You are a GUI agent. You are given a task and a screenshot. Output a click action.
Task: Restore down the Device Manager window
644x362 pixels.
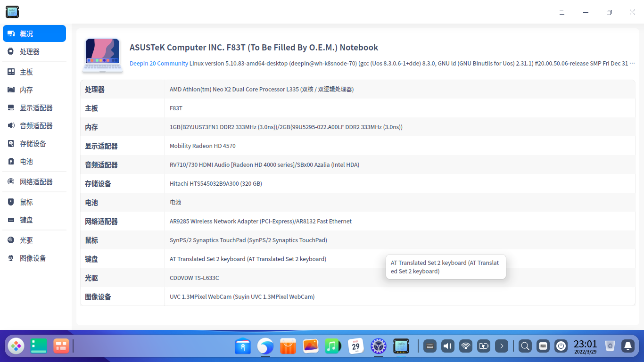click(x=609, y=12)
